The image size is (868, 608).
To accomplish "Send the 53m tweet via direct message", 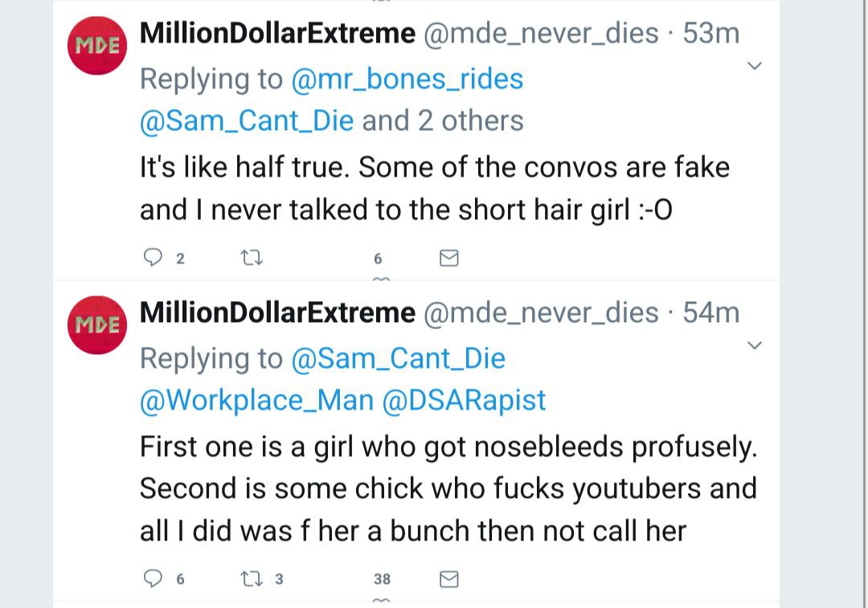I will (x=449, y=258).
